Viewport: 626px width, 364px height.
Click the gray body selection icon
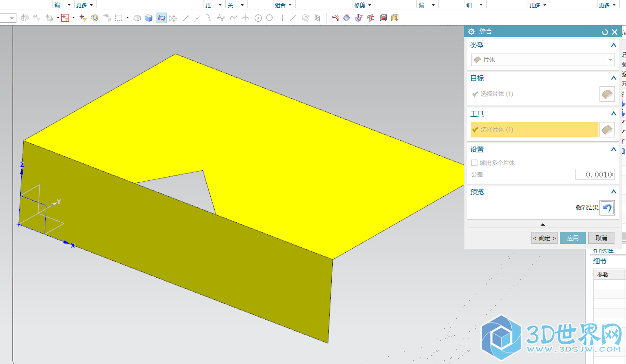(137, 18)
